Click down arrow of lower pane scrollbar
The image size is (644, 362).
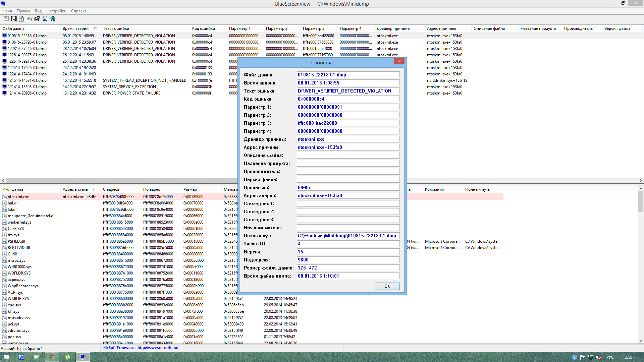click(x=641, y=341)
